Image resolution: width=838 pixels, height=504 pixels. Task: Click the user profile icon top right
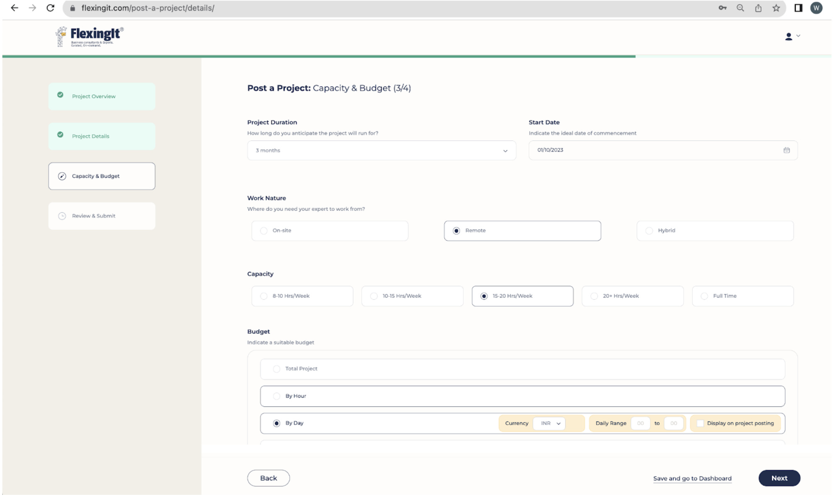coord(789,36)
